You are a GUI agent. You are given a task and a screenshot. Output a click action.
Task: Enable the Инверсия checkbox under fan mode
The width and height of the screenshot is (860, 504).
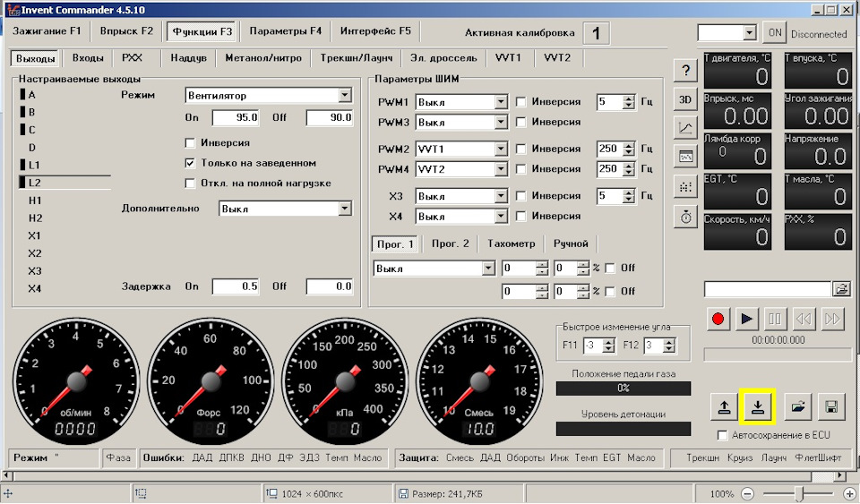190,142
